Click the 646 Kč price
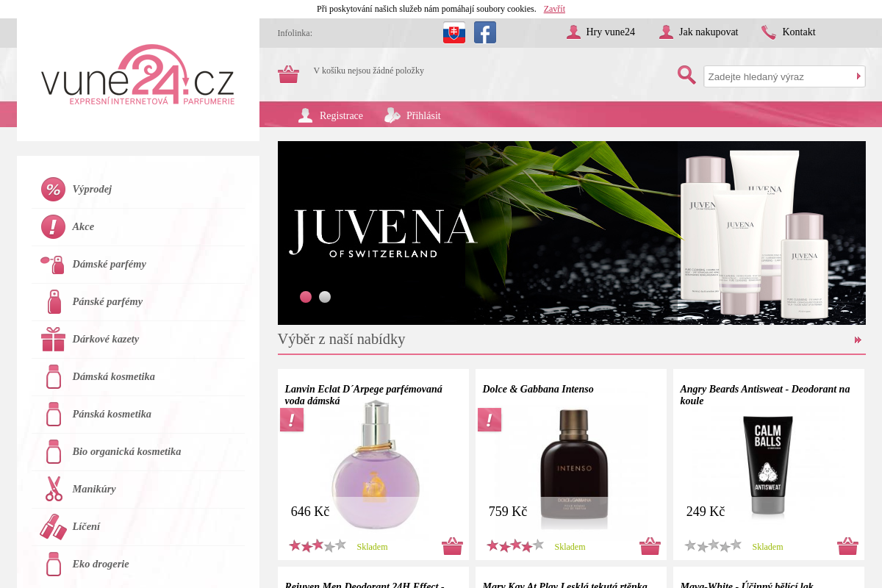The width and height of the screenshot is (882, 588). pos(310,512)
